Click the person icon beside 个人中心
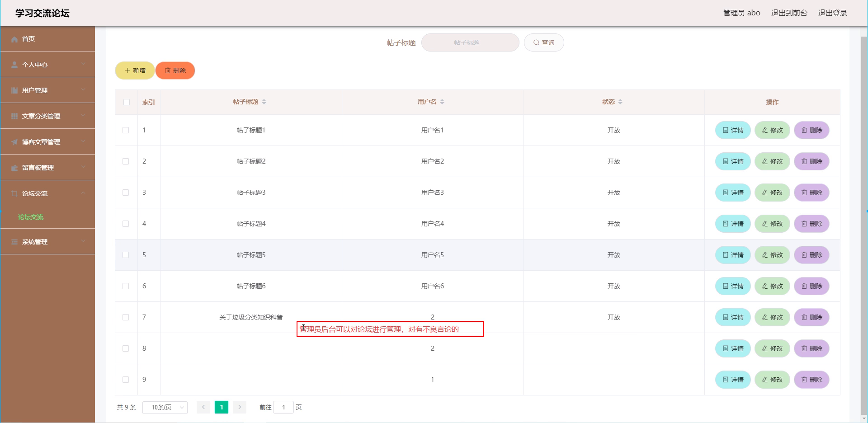 (x=14, y=65)
